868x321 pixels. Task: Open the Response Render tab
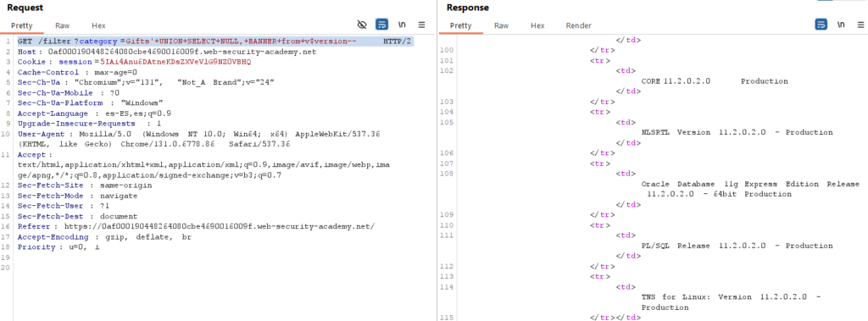point(578,25)
